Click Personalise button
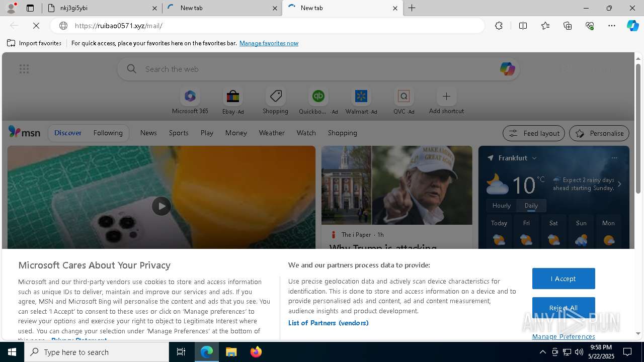Screen dimensions: 644x362 pos(599,133)
